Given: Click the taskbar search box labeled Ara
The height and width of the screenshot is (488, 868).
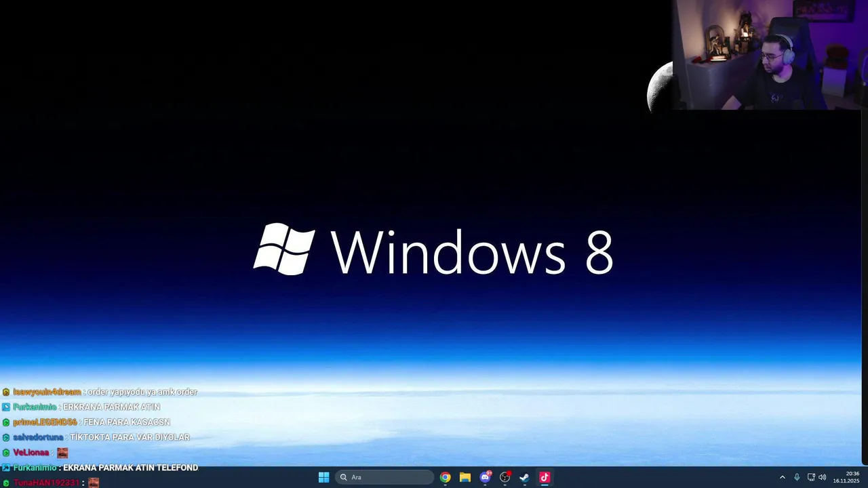Looking at the screenshot, I should pos(384,477).
